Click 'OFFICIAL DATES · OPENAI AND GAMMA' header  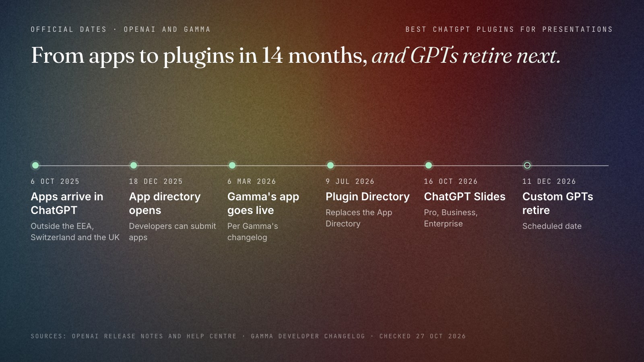pos(121,29)
